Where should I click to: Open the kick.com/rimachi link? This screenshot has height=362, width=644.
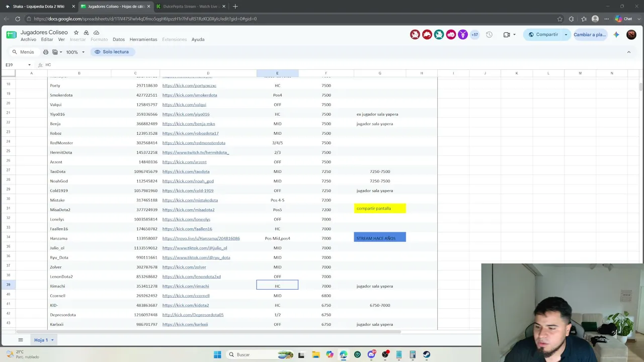click(186, 286)
